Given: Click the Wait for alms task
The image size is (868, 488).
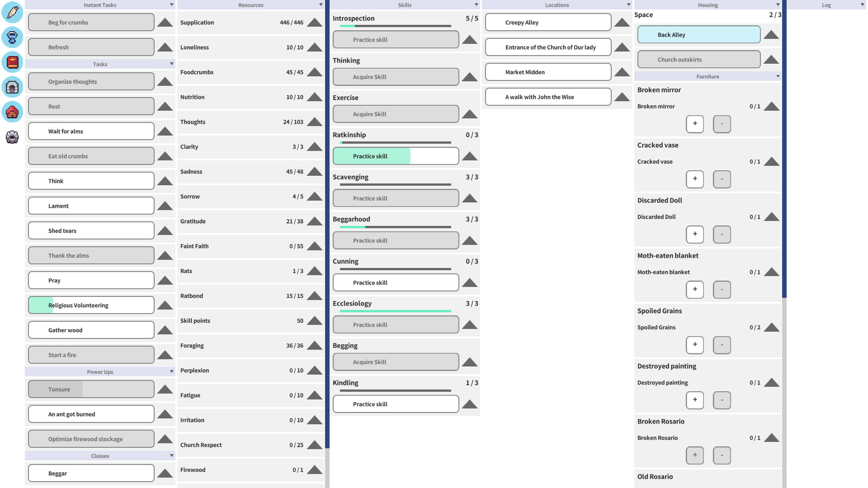Looking at the screenshot, I should (x=91, y=131).
